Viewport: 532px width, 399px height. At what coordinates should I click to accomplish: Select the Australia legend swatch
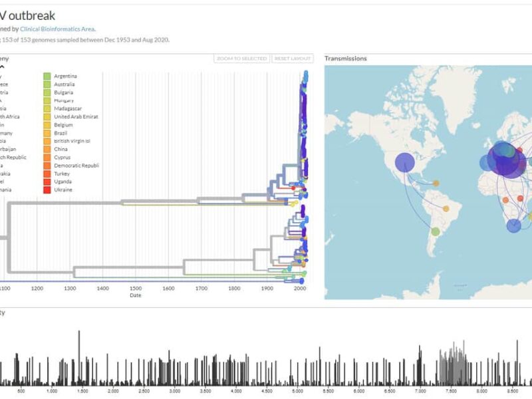(x=47, y=84)
